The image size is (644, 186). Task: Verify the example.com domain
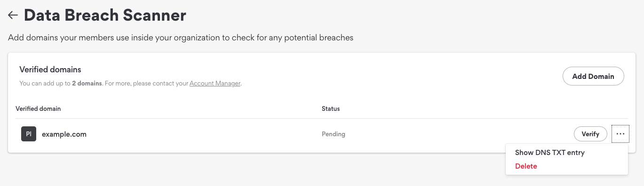(x=590, y=134)
